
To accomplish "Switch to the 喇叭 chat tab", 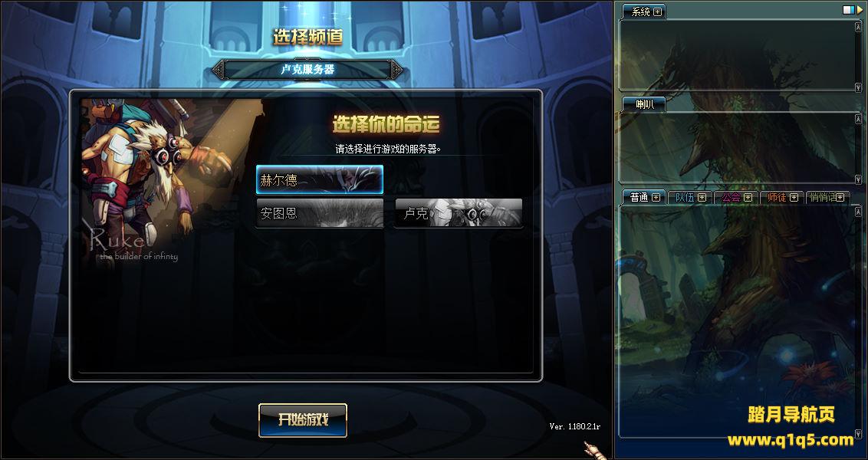I will click(644, 104).
